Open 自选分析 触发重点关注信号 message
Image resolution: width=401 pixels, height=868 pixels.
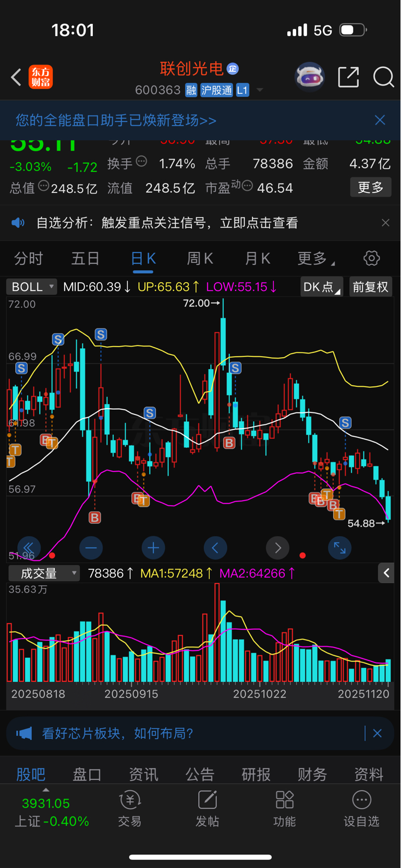pyautogui.click(x=167, y=223)
